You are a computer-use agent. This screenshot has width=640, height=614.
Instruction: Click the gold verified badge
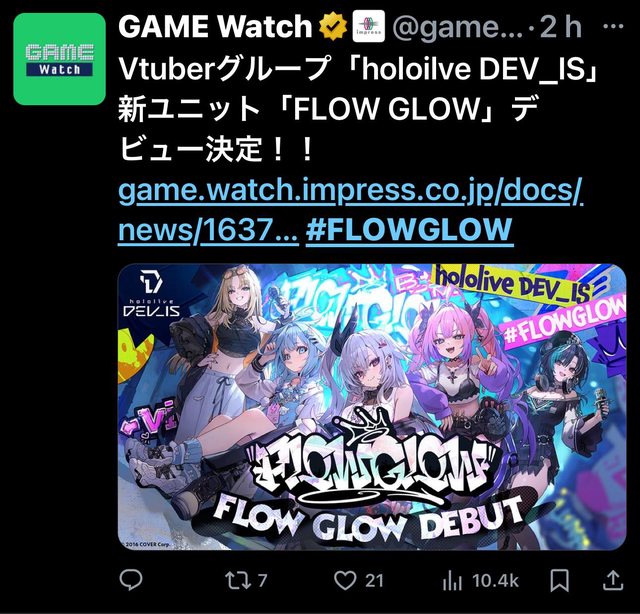point(333,27)
